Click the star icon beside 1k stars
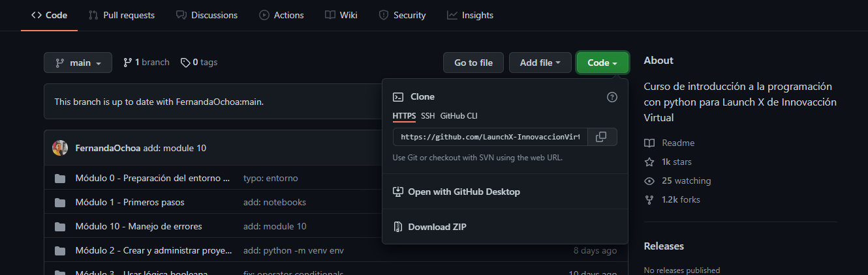The image size is (868, 275). [x=649, y=162]
